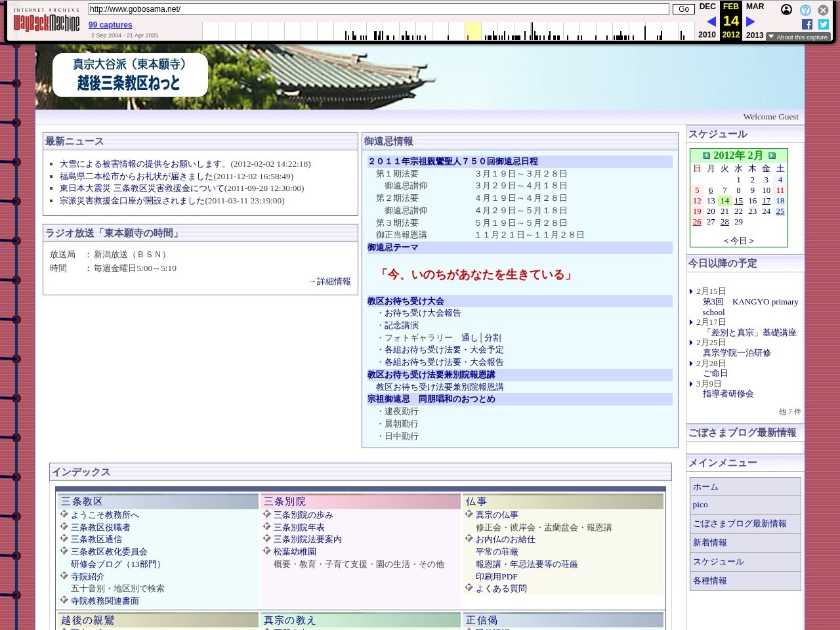Open the ようこそ教務所へ index entry
Image resolution: width=840 pixels, height=630 pixels.
[x=104, y=515]
